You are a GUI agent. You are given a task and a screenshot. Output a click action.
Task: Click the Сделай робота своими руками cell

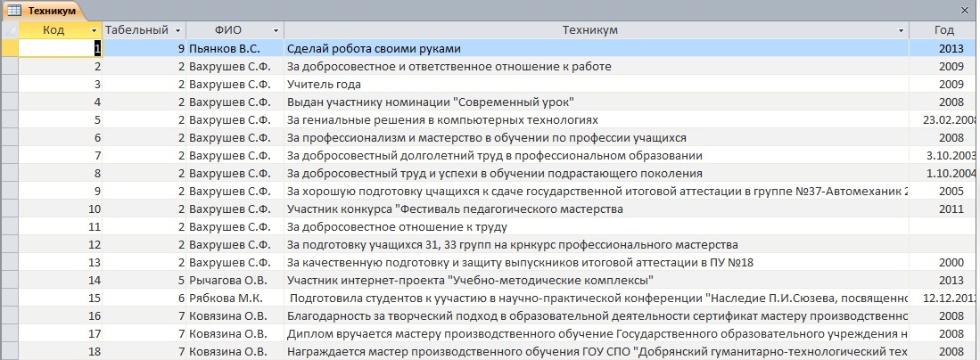(597, 49)
